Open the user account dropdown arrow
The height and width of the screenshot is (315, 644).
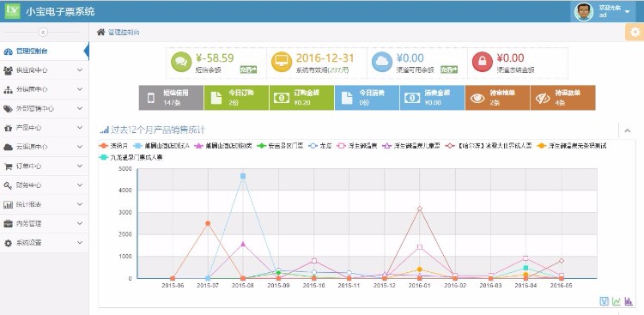tap(627, 12)
